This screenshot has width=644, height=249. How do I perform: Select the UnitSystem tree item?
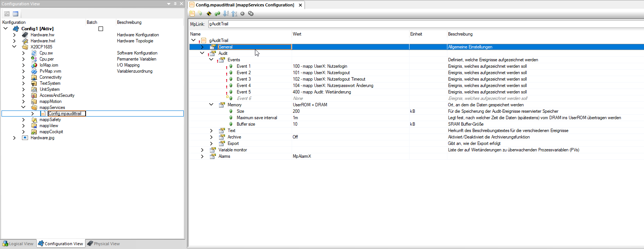pyautogui.click(x=50, y=89)
